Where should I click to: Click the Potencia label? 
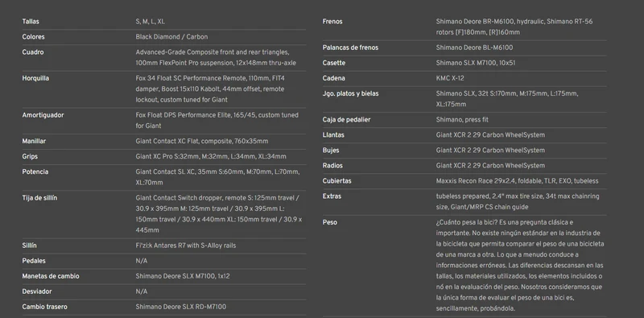pyautogui.click(x=35, y=171)
